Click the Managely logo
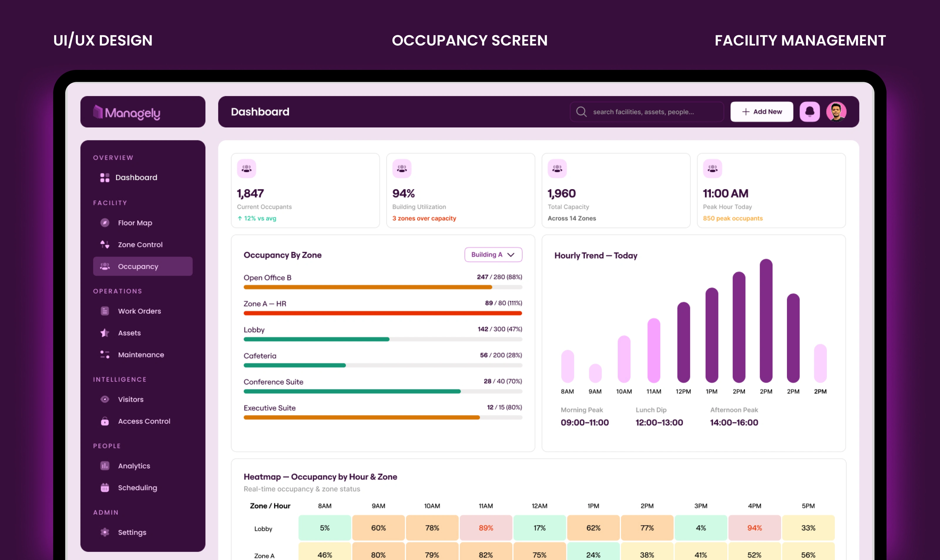940x560 pixels. coord(127,112)
